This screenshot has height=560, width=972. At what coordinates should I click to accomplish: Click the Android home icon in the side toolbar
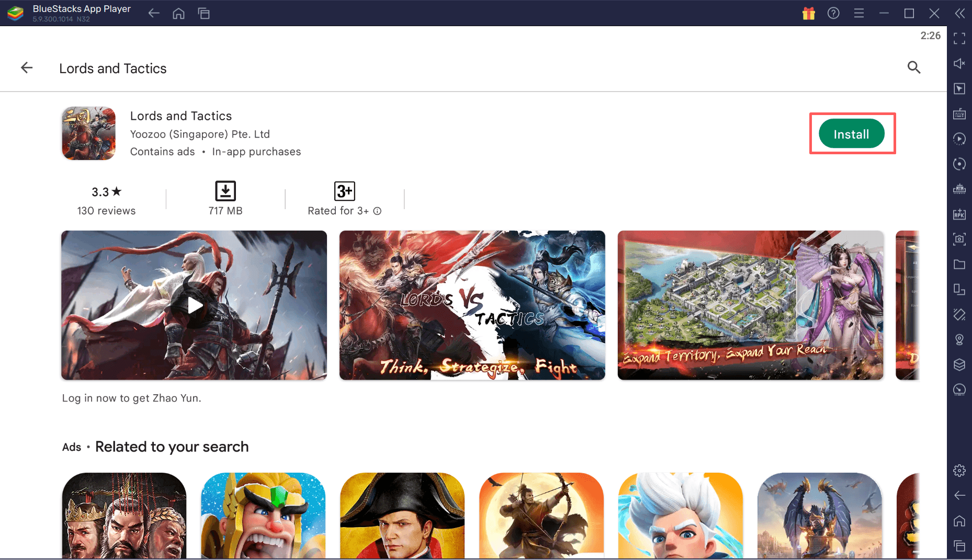(x=959, y=521)
